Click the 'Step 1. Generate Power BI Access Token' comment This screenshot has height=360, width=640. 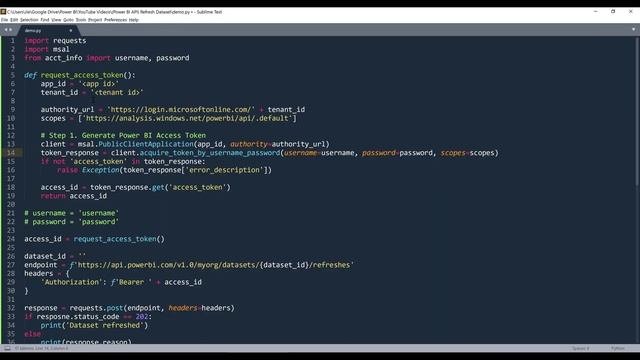[123, 136]
